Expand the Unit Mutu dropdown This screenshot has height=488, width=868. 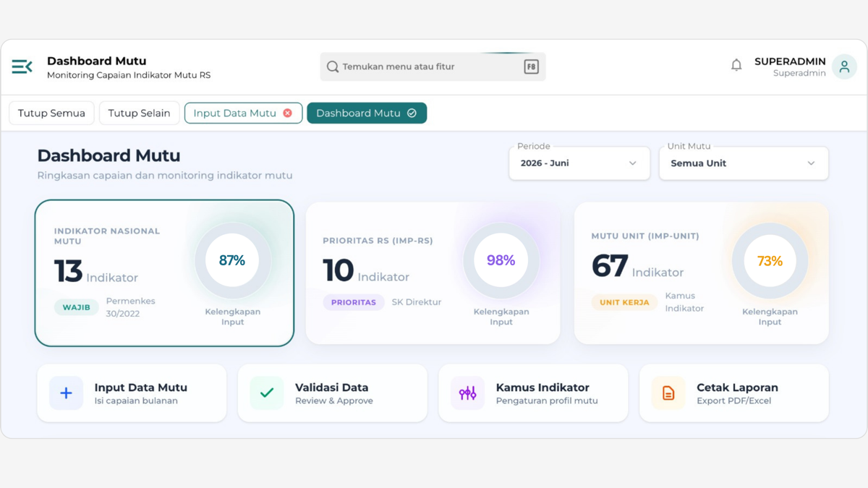point(744,163)
